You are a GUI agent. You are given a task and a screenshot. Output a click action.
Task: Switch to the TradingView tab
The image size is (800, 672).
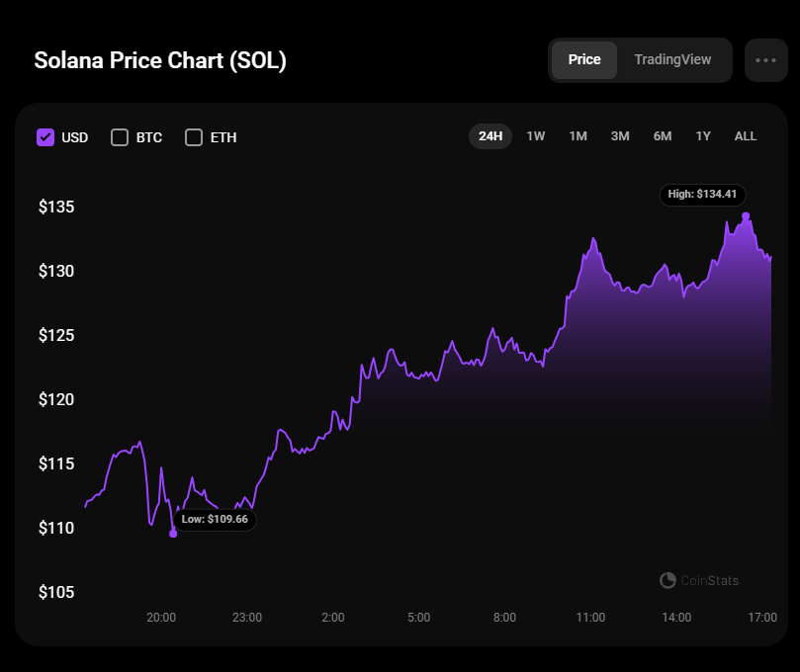pos(672,60)
